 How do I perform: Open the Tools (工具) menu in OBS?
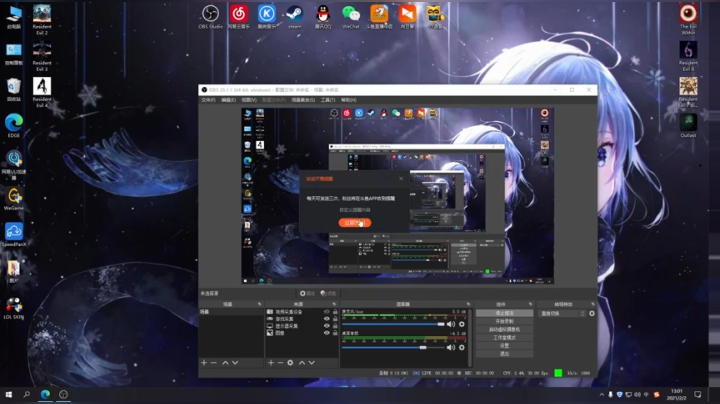328,100
